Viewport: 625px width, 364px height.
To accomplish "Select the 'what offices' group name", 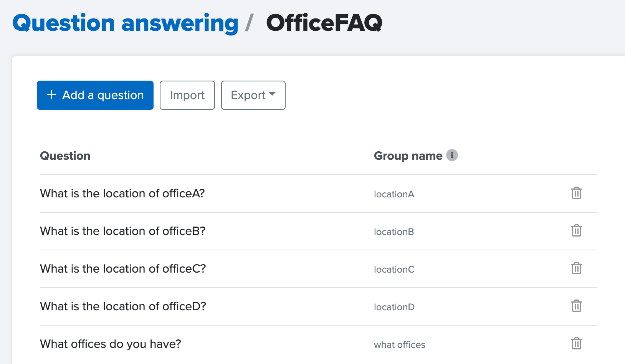I will [400, 345].
